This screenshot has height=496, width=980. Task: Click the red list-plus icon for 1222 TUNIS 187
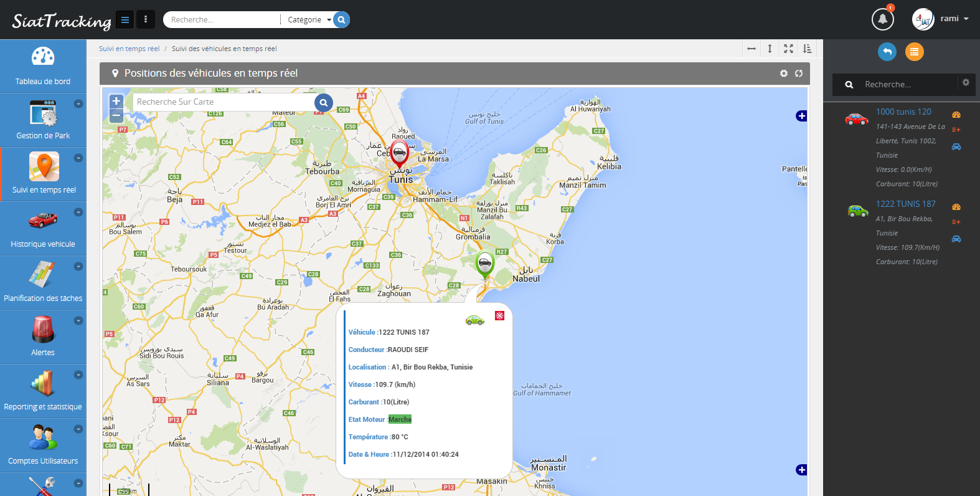(956, 222)
